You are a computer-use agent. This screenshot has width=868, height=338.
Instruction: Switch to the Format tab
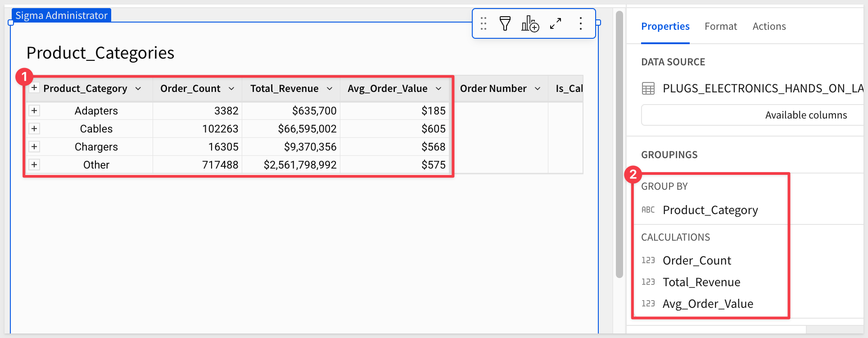pyautogui.click(x=720, y=27)
